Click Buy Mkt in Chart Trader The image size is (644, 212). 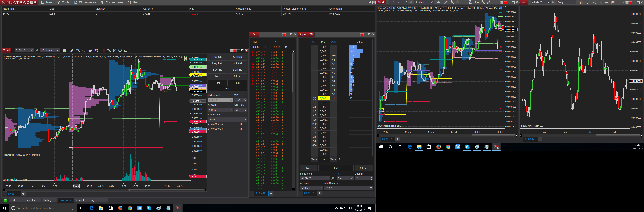pyautogui.click(x=218, y=57)
